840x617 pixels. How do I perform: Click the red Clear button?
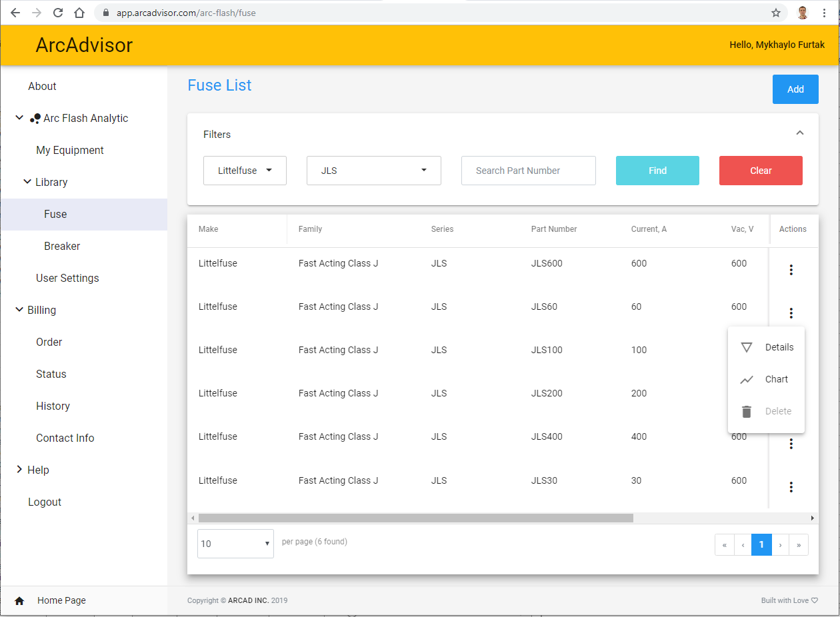(x=761, y=171)
